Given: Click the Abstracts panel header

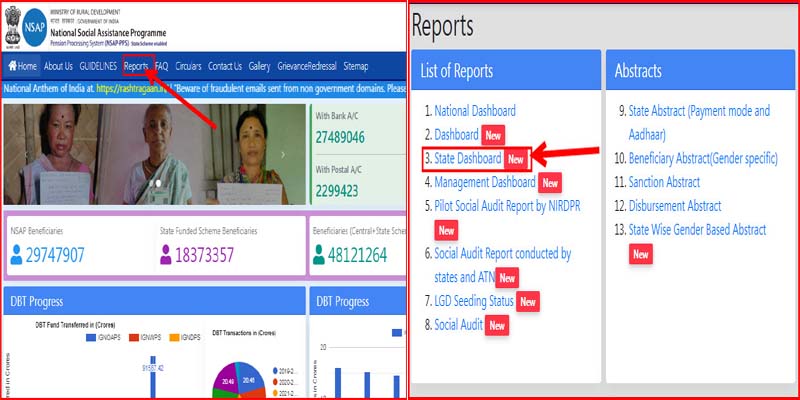Looking at the screenshot, I should 701,70.
